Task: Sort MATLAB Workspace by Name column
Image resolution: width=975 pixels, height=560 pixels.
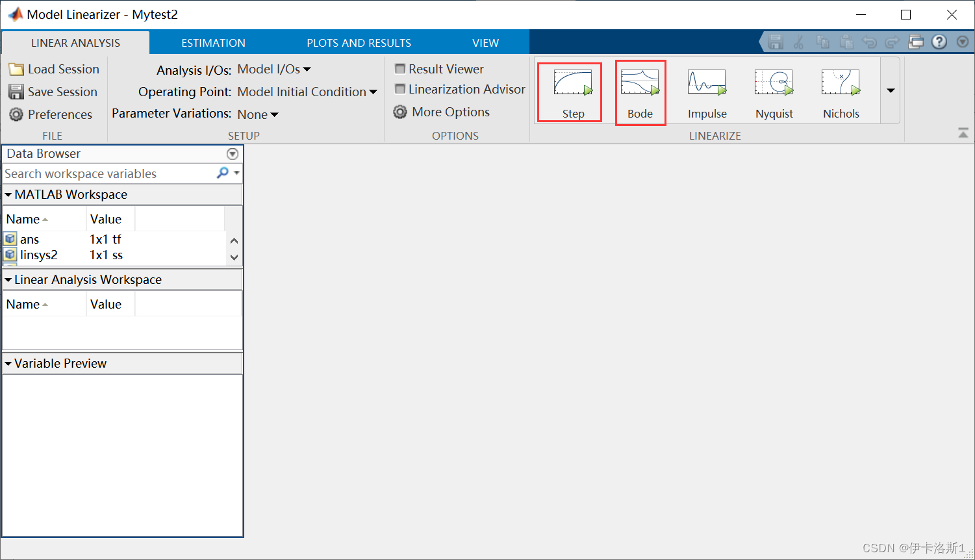Action: coord(44,219)
